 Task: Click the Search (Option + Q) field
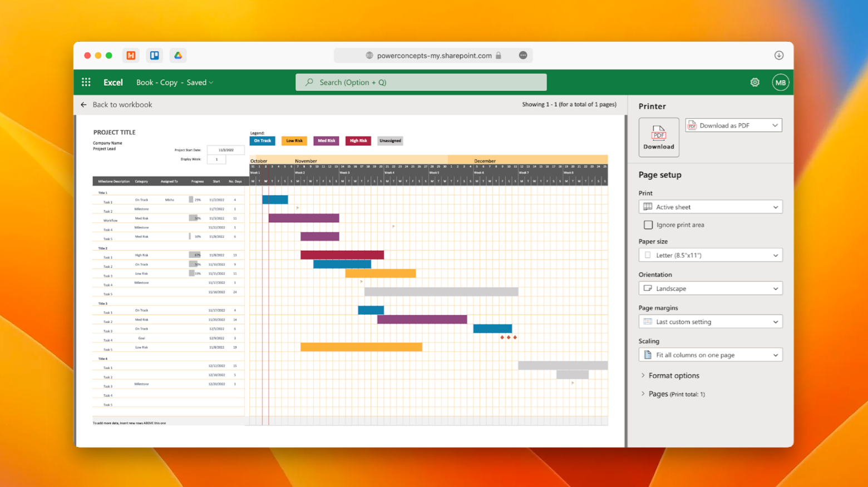coord(421,82)
